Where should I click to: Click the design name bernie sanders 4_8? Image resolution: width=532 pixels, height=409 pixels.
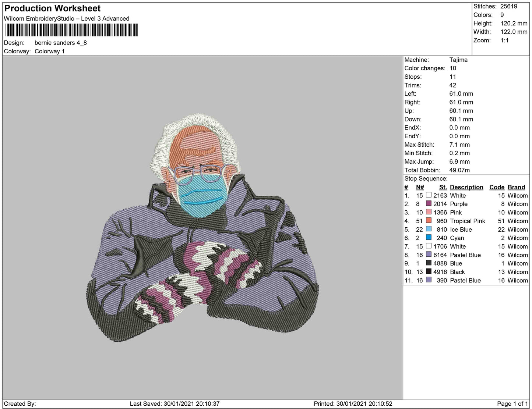(61, 43)
